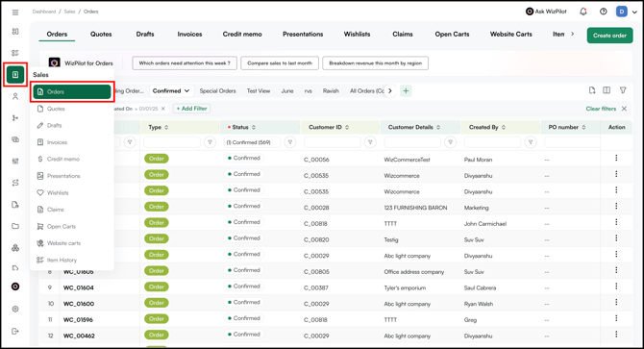This screenshot has width=644, height=349.
Task: Sort by Type column
Action: [x=166, y=128]
